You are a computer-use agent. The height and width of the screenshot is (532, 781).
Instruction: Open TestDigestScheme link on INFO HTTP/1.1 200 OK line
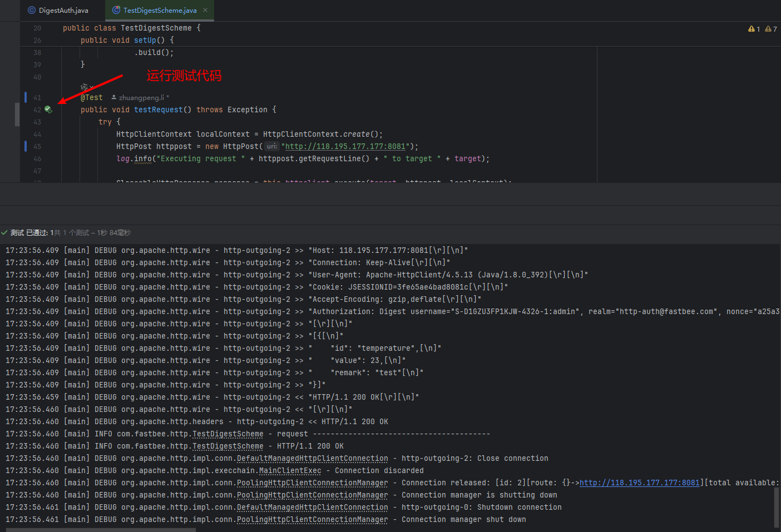click(x=228, y=446)
